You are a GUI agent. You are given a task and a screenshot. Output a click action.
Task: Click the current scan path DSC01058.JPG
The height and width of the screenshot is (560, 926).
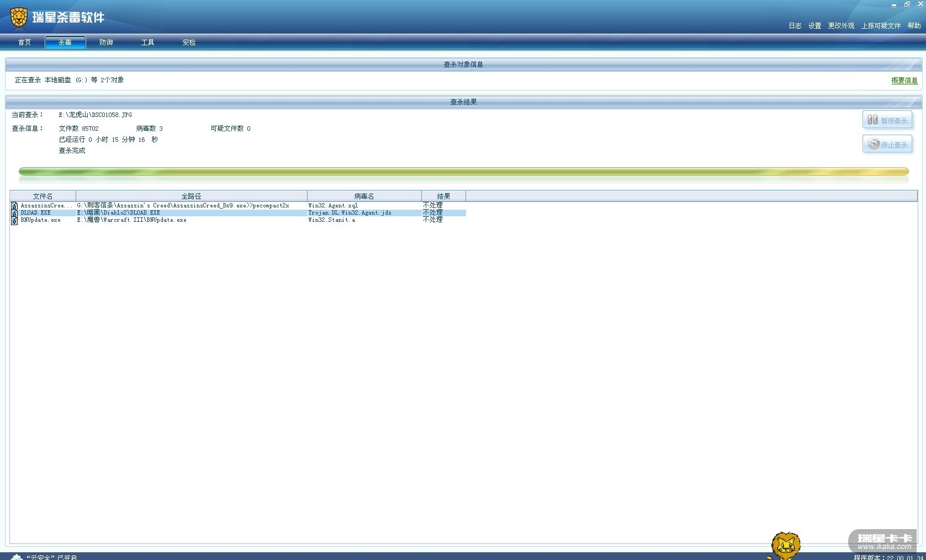pos(95,115)
